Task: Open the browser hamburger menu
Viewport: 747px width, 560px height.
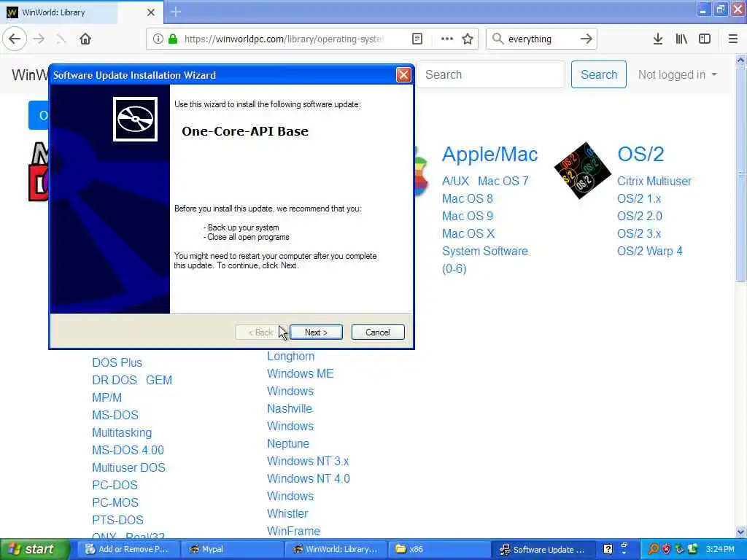Action: (x=732, y=39)
